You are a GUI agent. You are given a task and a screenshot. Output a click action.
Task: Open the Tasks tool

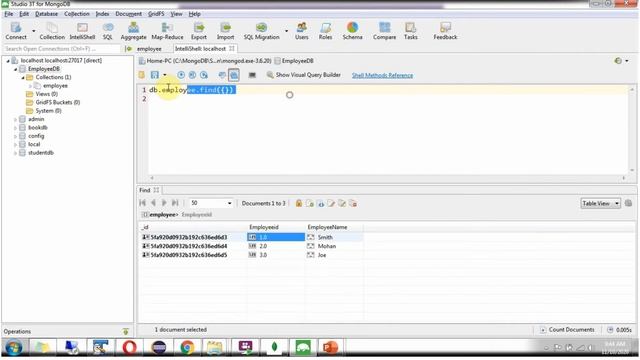411,31
